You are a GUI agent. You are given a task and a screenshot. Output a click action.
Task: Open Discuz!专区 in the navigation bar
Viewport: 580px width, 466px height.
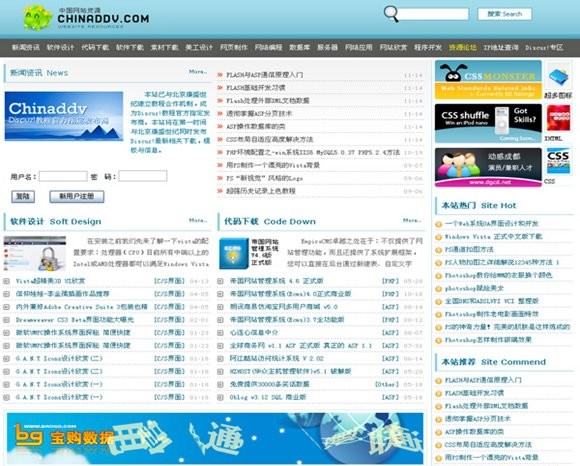[x=544, y=47]
